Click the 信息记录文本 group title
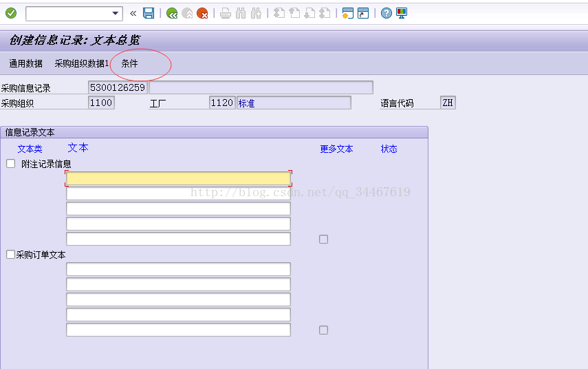This screenshot has width=588, height=369. coord(30,132)
